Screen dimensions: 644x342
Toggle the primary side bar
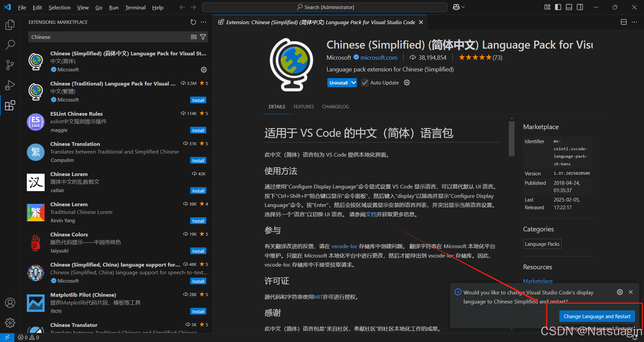[x=558, y=7]
